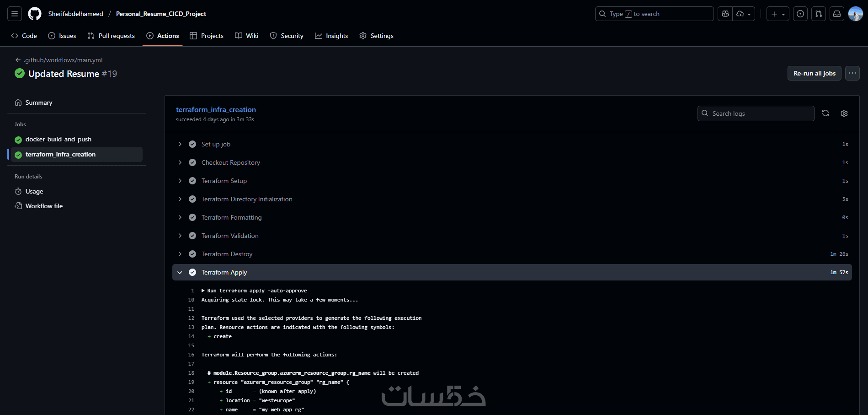Open the Pull requests tab

tap(111, 36)
